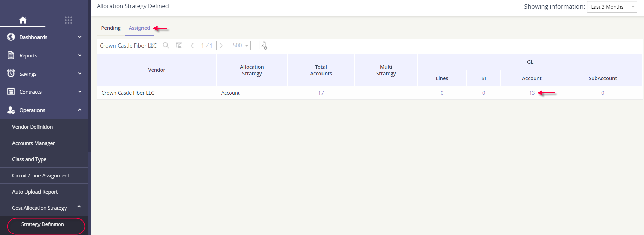Switch to the Assigned tab
644x235 pixels.
coord(139,28)
